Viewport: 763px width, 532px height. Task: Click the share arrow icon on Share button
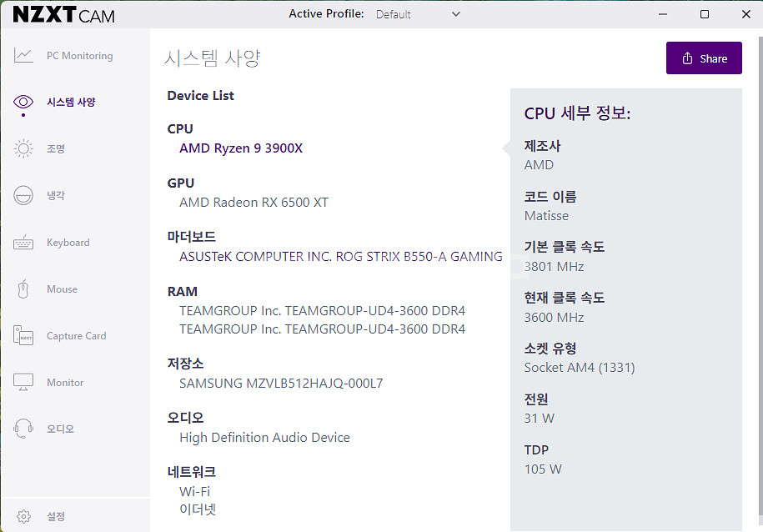click(x=687, y=58)
